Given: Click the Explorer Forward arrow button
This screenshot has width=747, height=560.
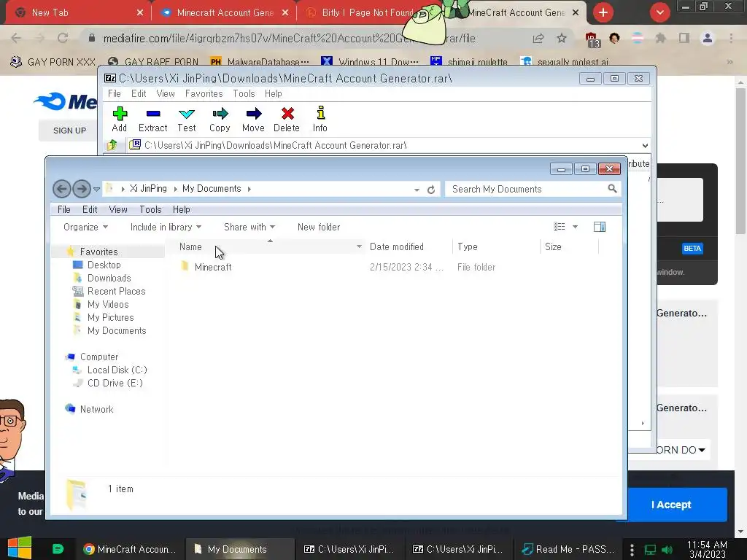Looking at the screenshot, I should [82, 189].
